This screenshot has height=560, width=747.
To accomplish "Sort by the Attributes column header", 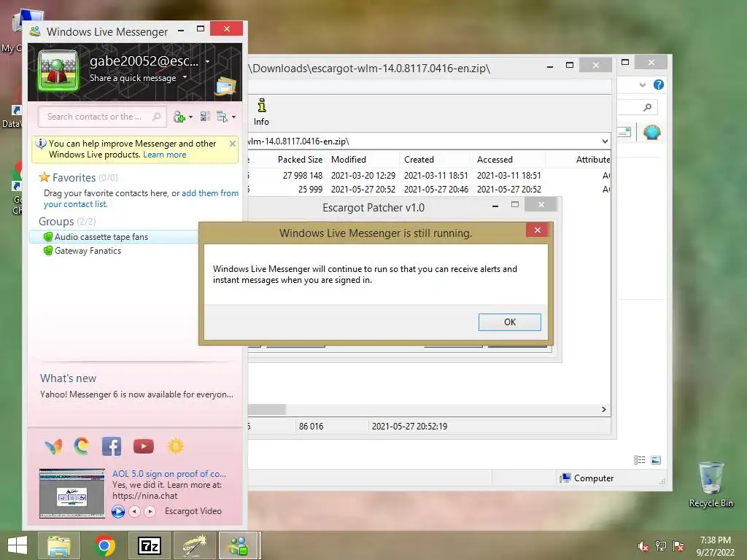I will 592,160.
